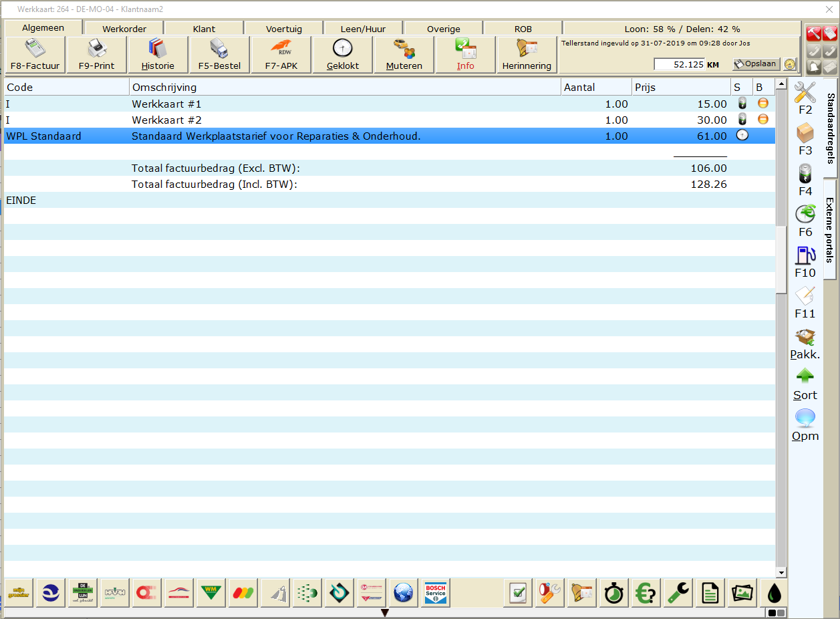This screenshot has width=840, height=619.
Task: Toggle B status icon for Werkkaart #2
Action: [x=762, y=120]
